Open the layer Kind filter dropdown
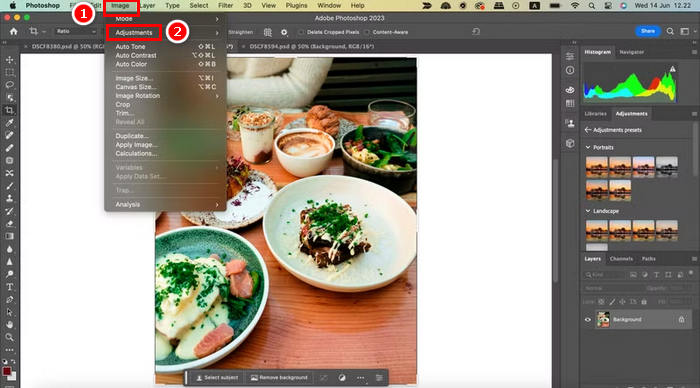The height and width of the screenshot is (388, 700). coord(604,275)
